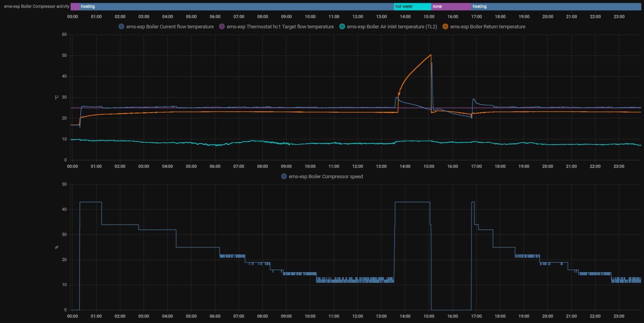Click "15:00" on the temperature chart time axis

pos(429,167)
